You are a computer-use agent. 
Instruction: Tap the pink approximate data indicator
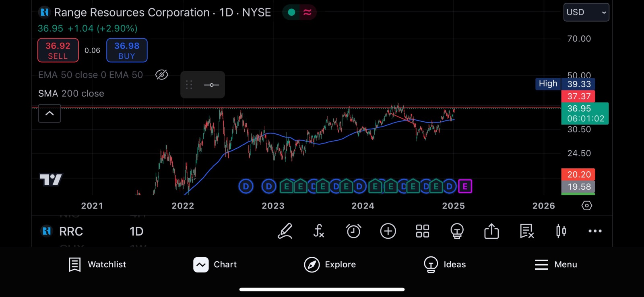[308, 12]
